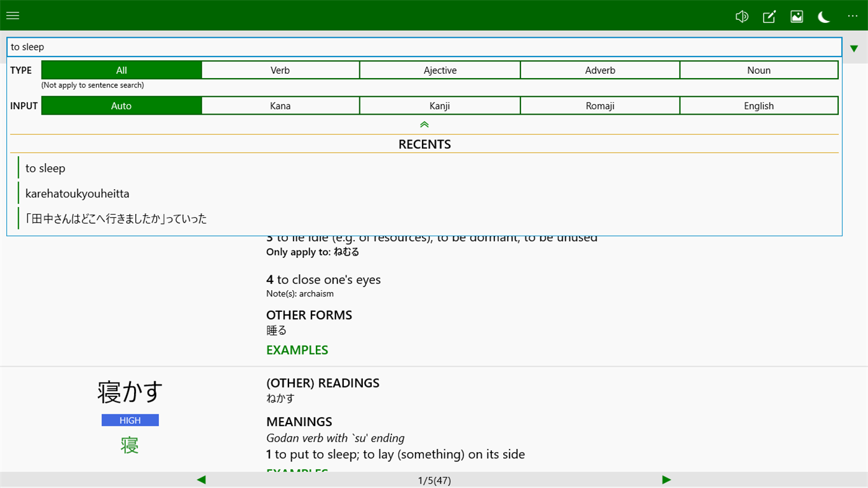
Task: Open the search suggestions dropdown triangle
Action: point(853,47)
